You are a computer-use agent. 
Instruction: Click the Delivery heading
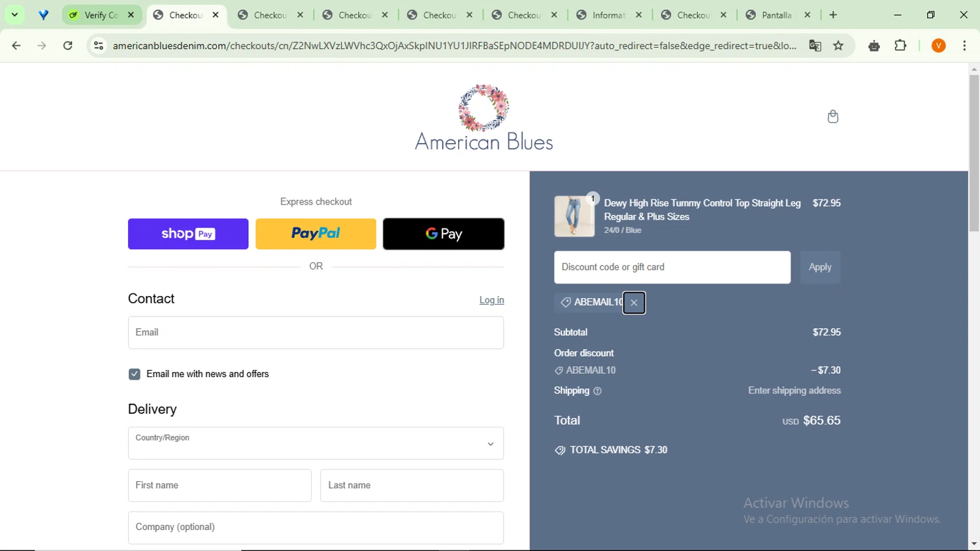(x=152, y=409)
